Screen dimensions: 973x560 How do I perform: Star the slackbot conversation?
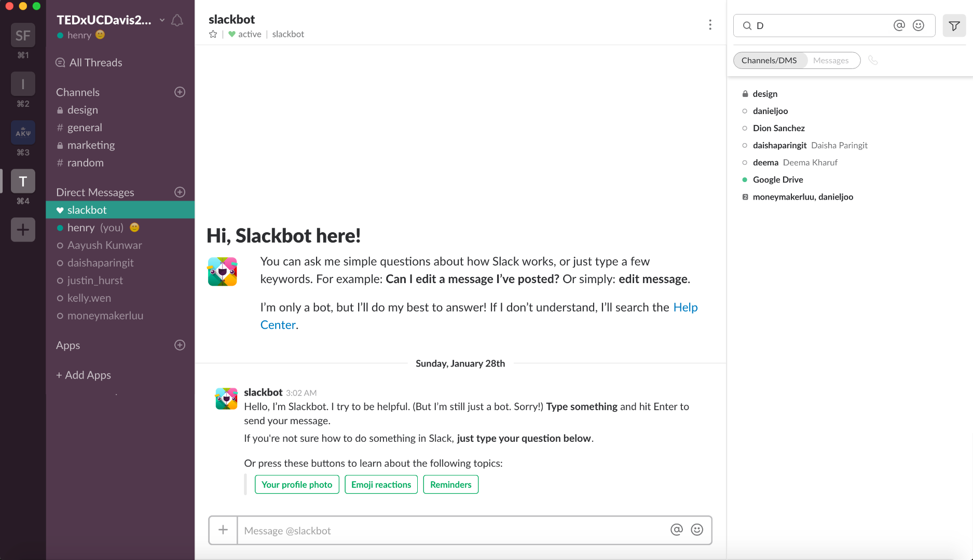pos(213,34)
